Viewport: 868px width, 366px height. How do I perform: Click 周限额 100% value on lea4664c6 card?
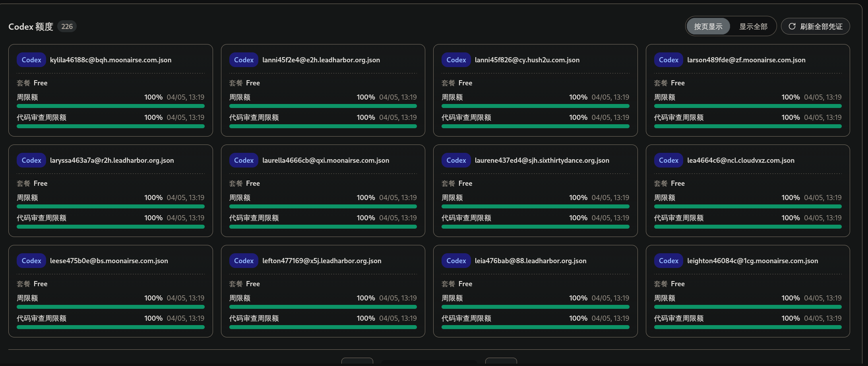[x=790, y=198]
